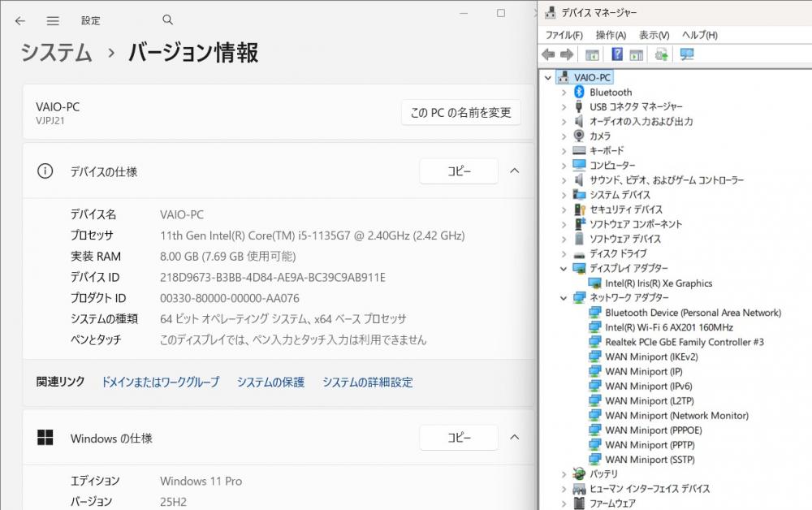
Task: Click the システム breadcrumb heading
Action: 56,53
